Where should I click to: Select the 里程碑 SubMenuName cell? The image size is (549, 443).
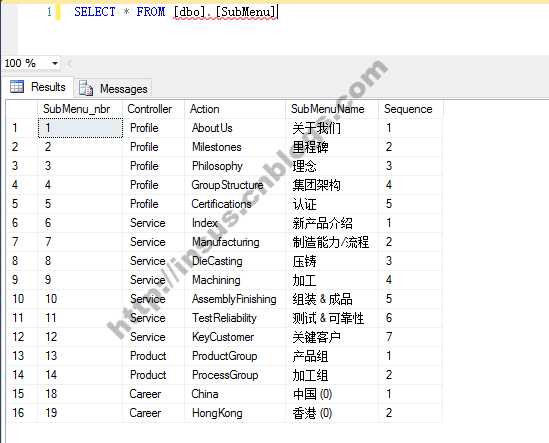pyautogui.click(x=332, y=147)
